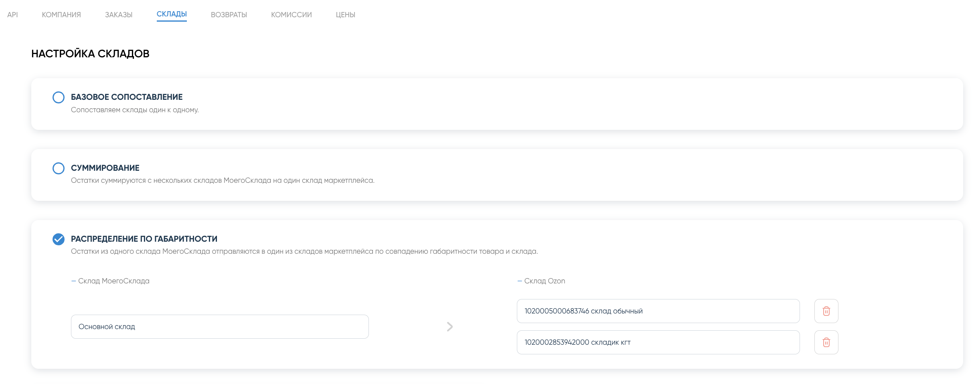Delete the 'склад обычный' Ozon warehouse row
The image size is (980, 384).
(826, 311)
